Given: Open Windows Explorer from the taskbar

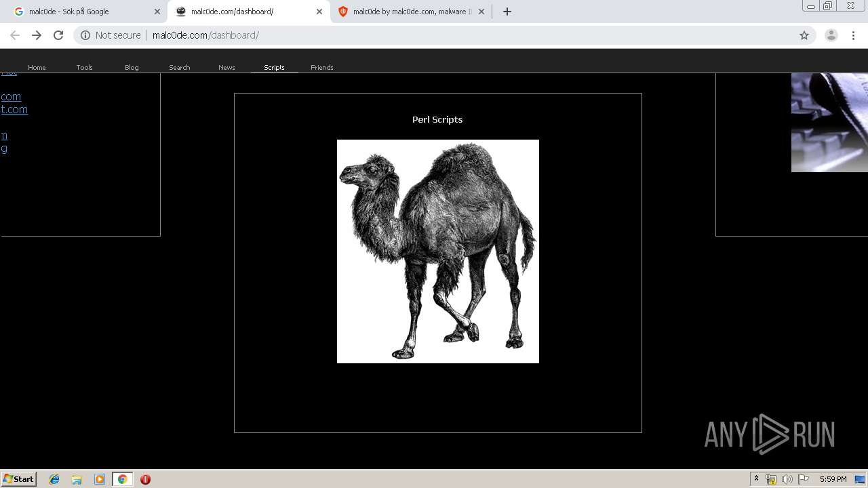Looking at the screenshot, I should click(77, 479).
